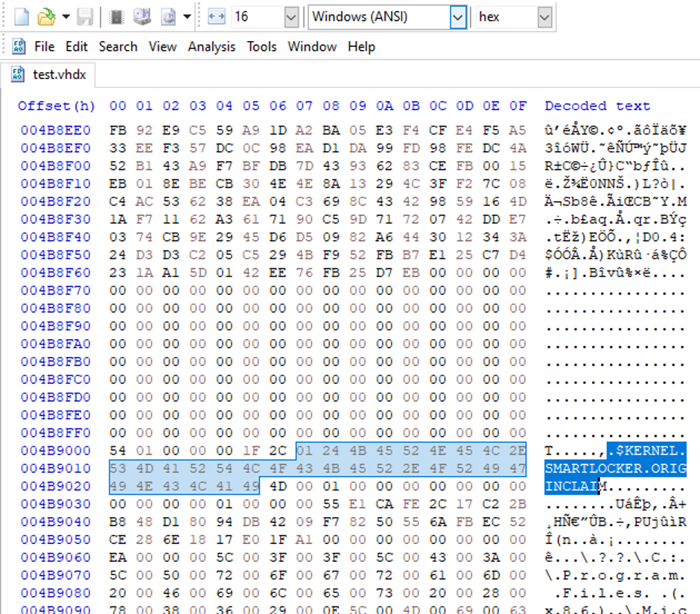The height and width of the screenshot is (614, 700).
Task: Click the Decoded text column header
Action: pyautogui.click(x=597, y=107)
